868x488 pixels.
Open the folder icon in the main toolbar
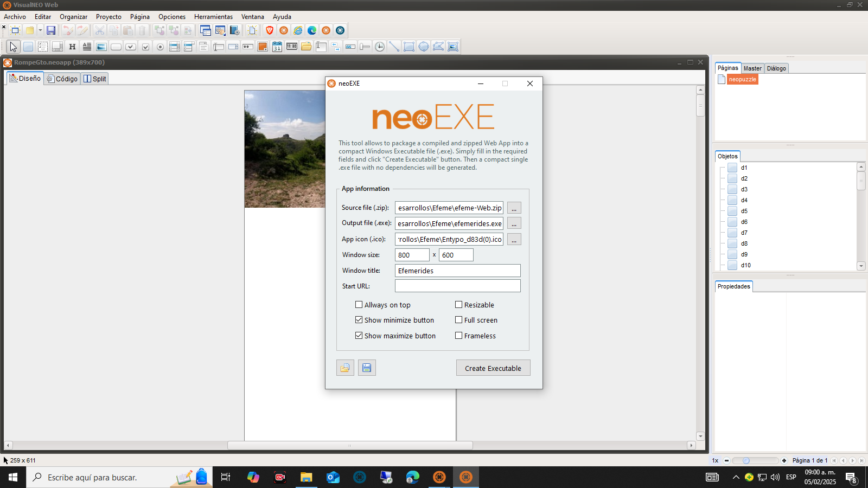(30, 30)
